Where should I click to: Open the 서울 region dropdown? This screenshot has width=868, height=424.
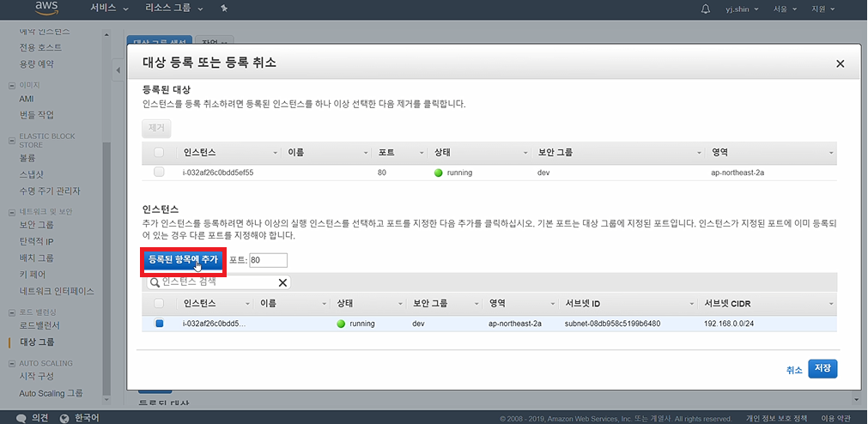pos(785,9)
